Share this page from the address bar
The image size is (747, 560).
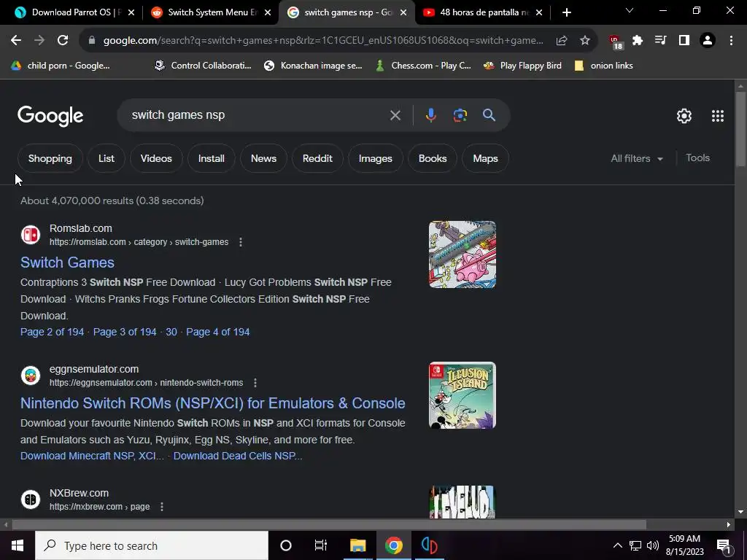pos(562,41)
